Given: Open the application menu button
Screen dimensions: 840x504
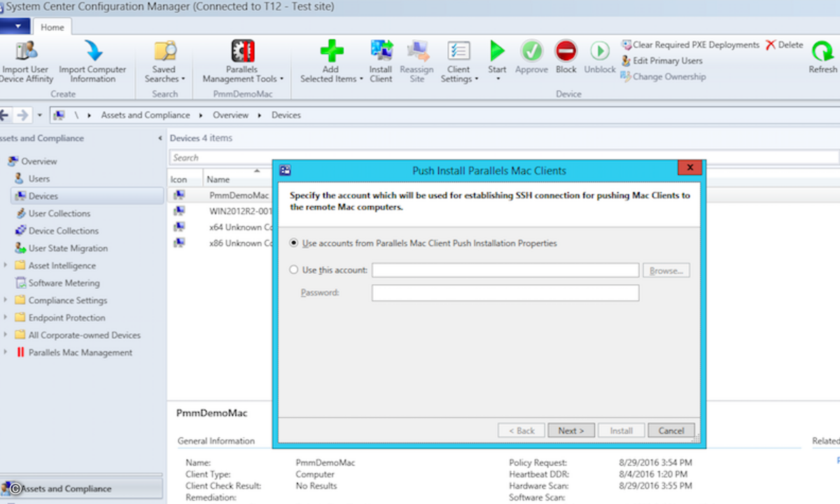Looking at the screenshot, I should pos(15,27).
